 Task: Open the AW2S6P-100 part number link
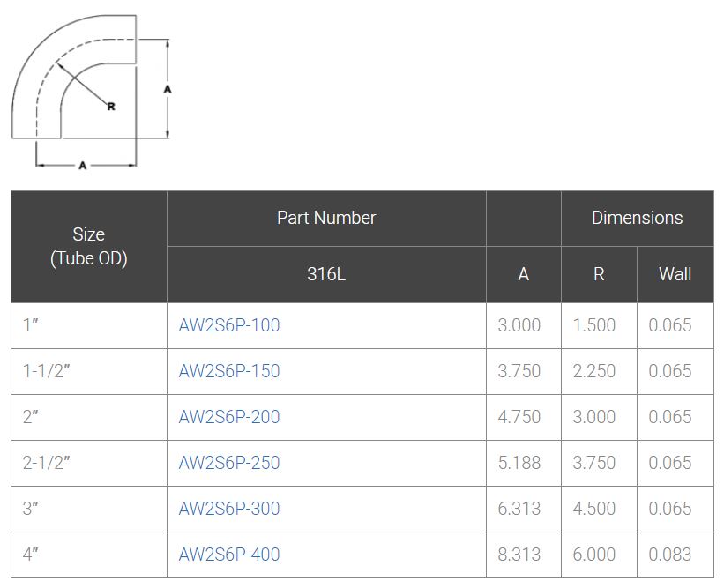pyautogui.click(x=228, y=325)
